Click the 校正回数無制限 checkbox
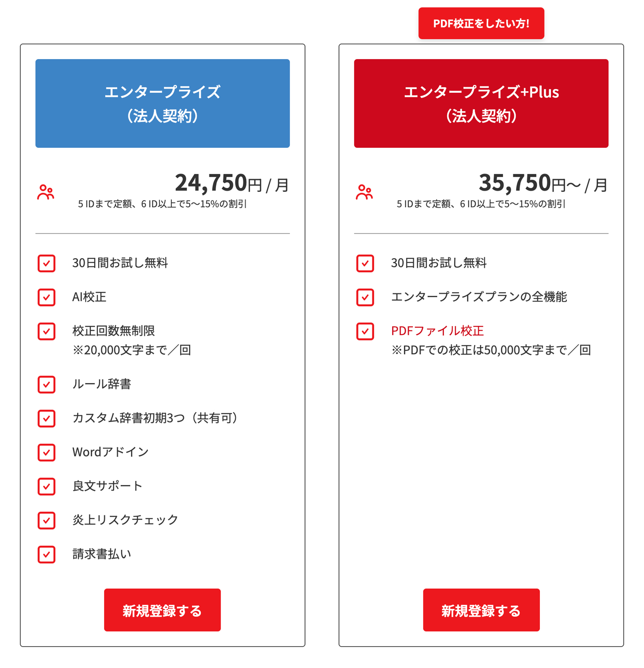This screenshot has width=644, height=668. (x=47, y=331)
